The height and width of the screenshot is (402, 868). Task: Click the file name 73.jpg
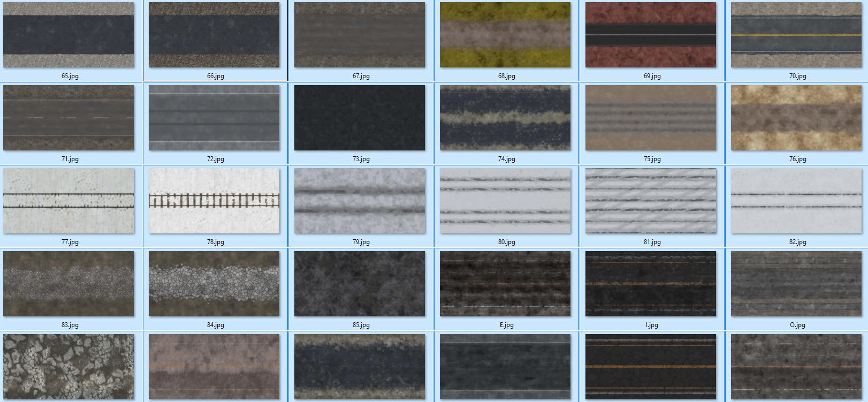[x=361, y=159]
